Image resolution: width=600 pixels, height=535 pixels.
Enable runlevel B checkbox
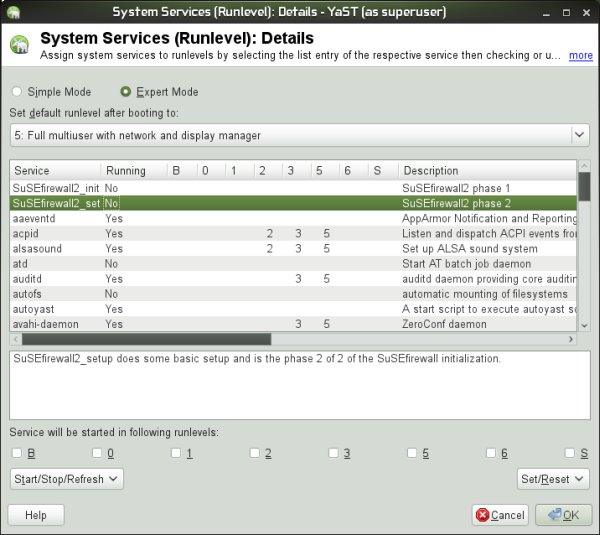(x=17, y=453)
